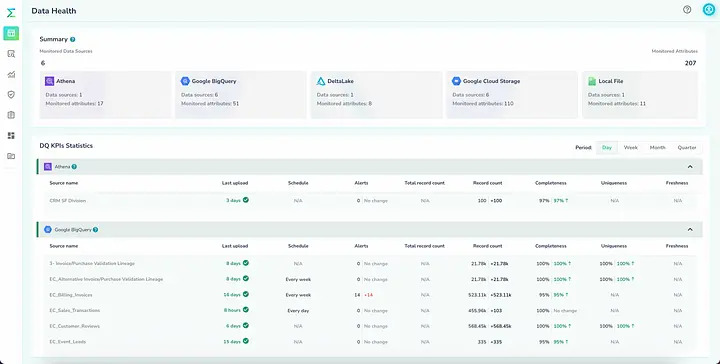Open EC_Alternative Invoice/Purchase Validation Lineage source
Image resolution: width=720 pixels, height=364 pixels.
click(x=106, y=279)
